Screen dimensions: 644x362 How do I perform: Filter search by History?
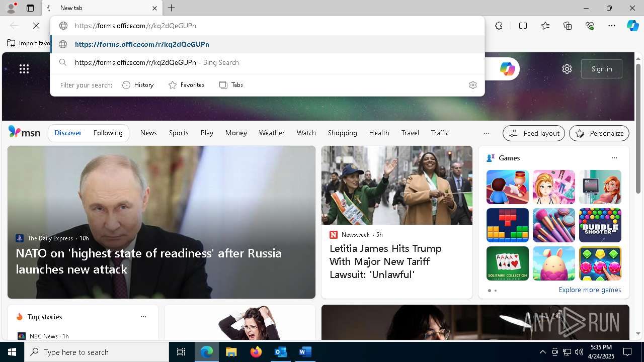tap(138, 85)
